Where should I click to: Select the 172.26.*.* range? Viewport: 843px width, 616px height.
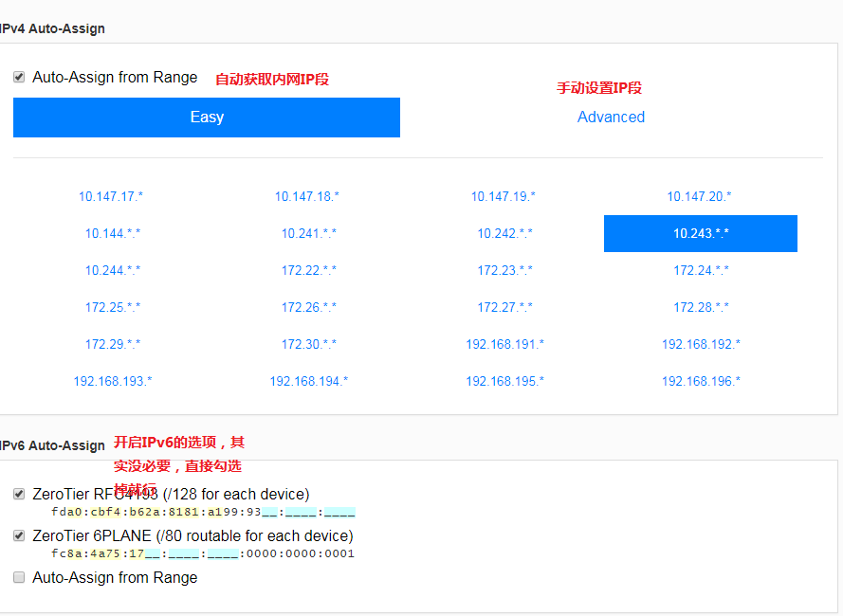(x=308, y=307)
